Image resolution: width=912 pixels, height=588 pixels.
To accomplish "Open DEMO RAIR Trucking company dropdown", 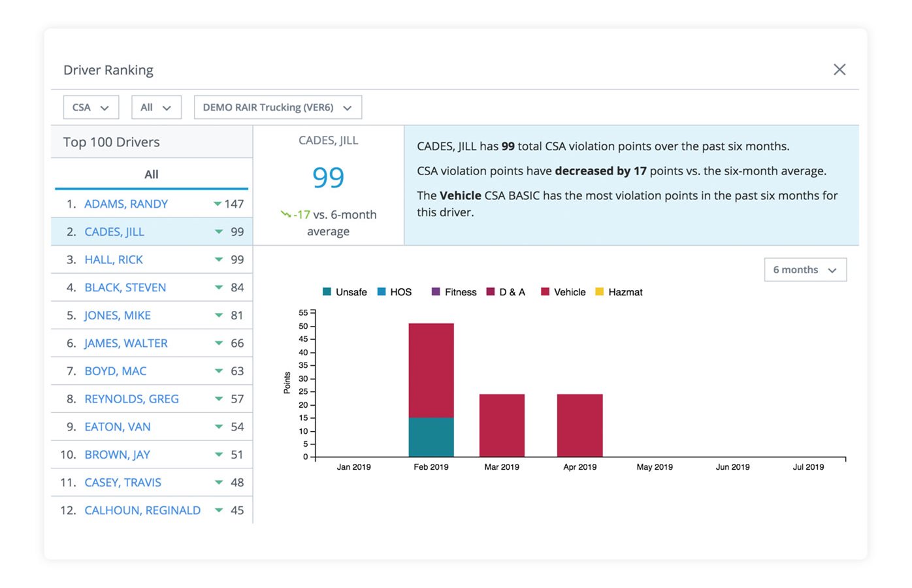I will (x=278, y=108).
